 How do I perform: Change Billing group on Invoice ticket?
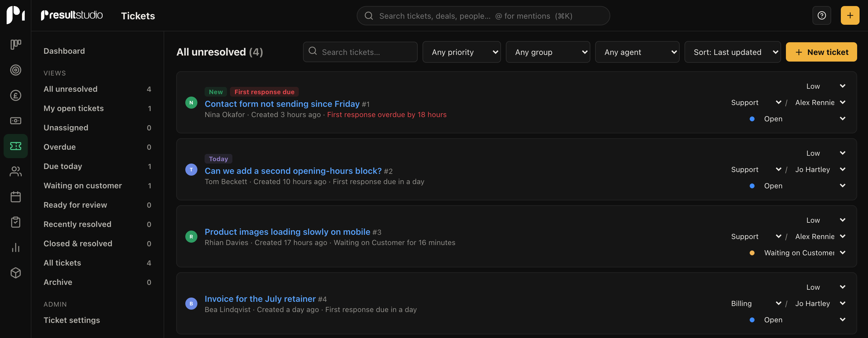pos(756,304)
